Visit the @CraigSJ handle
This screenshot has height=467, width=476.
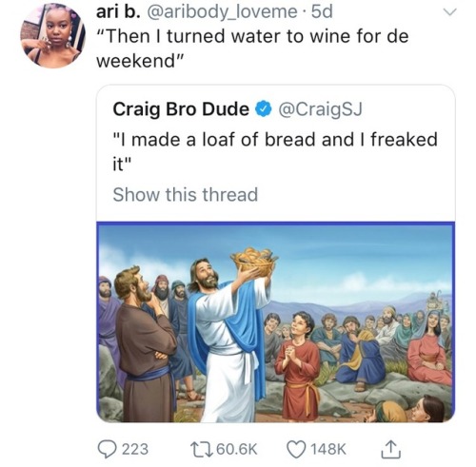coord(320,109)
